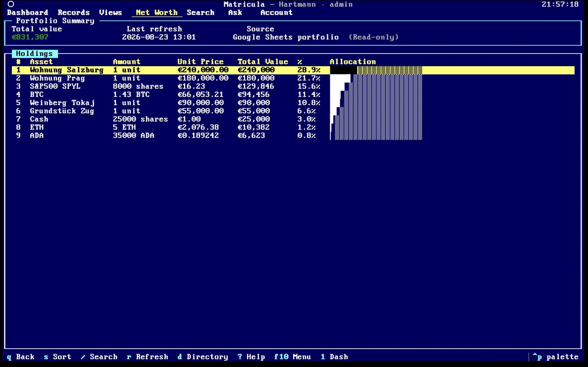Click the €66,053.21 unit price cell

(201, 95)
